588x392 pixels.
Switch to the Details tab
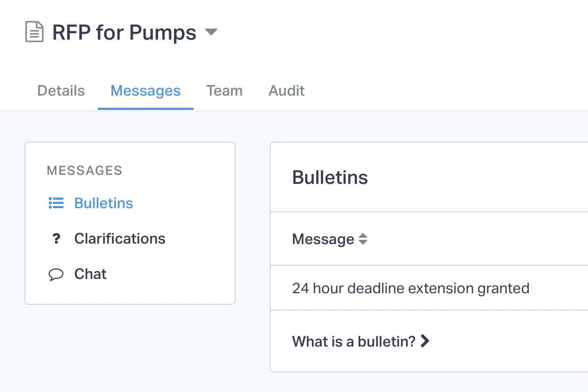[61, 91]
